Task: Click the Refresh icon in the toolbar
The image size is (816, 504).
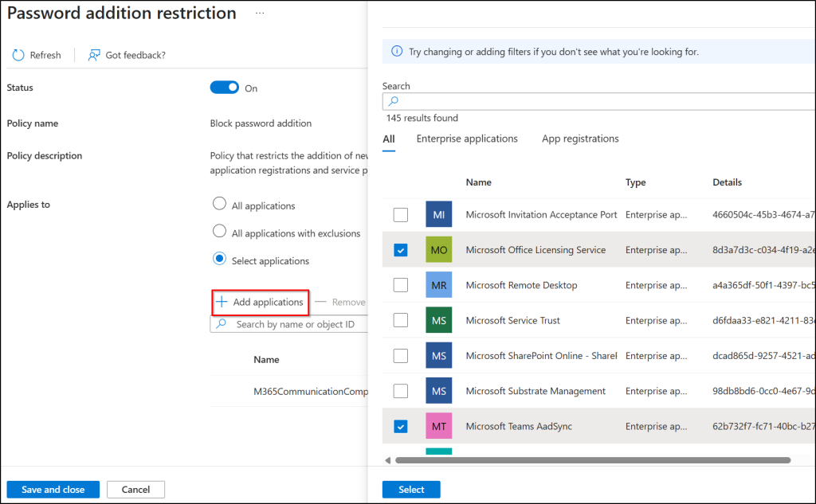Action: pos(18,55)
